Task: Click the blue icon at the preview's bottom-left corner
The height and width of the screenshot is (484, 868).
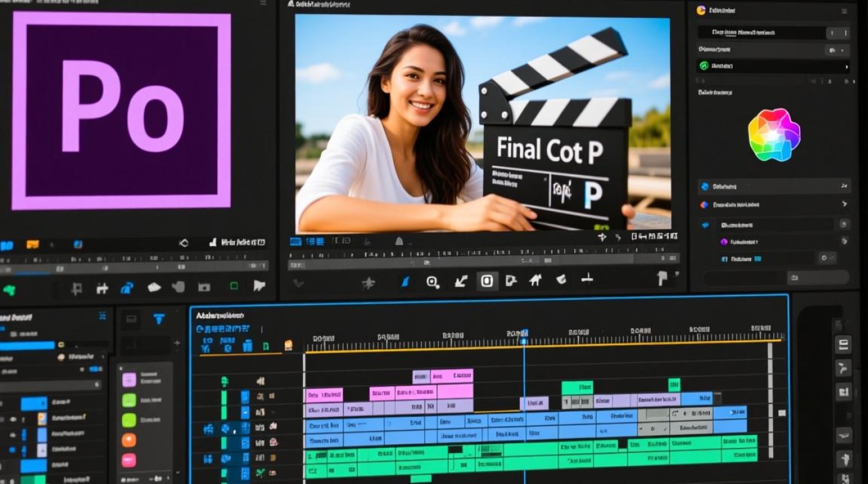Action: click(296, 241)
